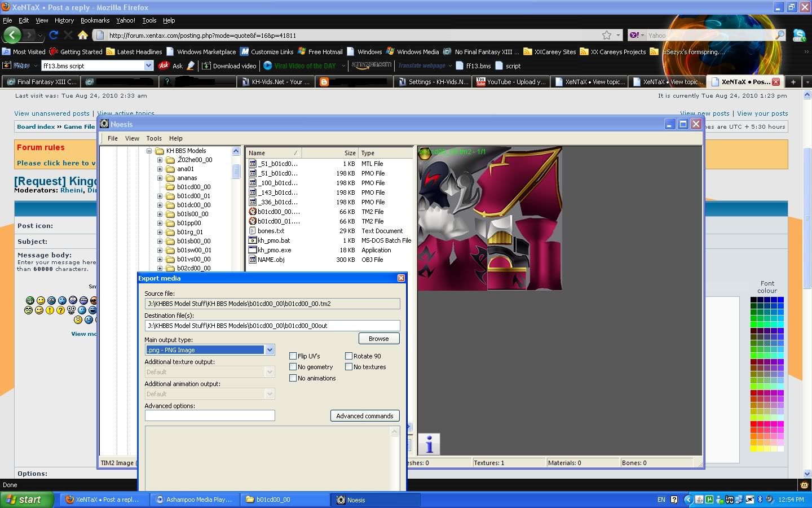Bookmark this page with the star icon
Screen dimensions: 812x508
coord(607,35)
